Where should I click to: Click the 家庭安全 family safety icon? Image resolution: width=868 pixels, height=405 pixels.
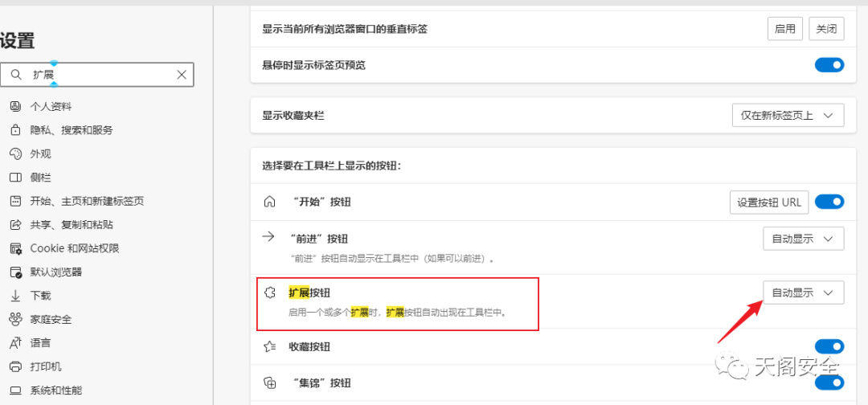click(14, 319)
